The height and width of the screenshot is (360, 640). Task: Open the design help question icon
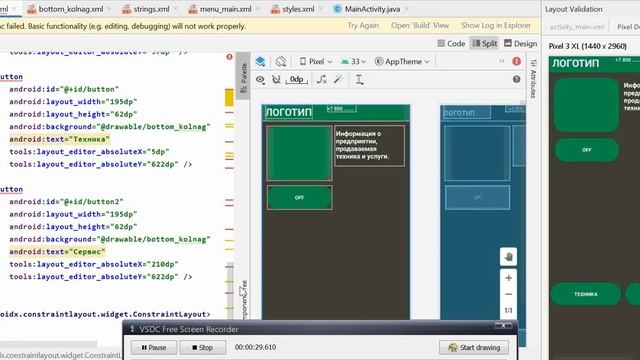click(516, 79)
